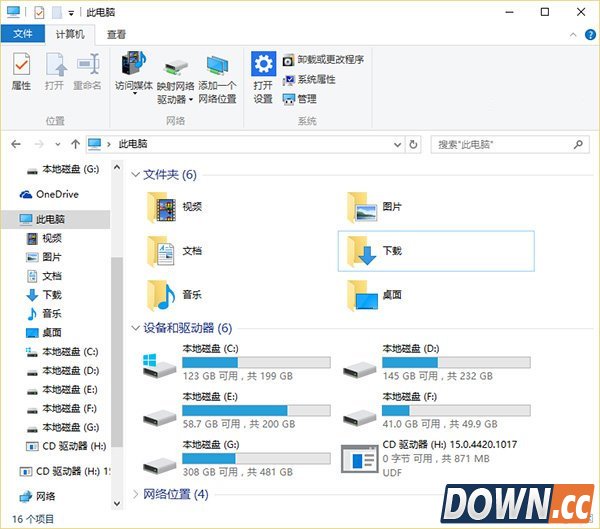Select OneDrive in the navigation pane

point(56,194)
